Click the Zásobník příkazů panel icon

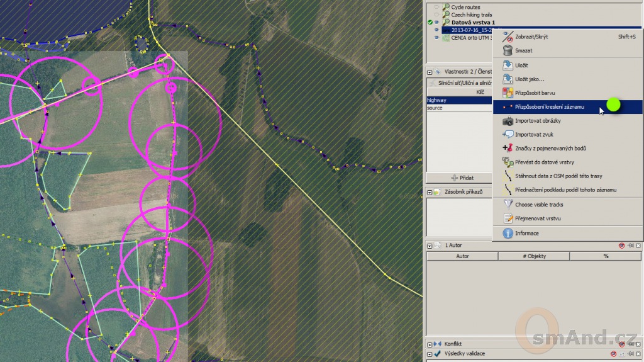coord(438,191)
